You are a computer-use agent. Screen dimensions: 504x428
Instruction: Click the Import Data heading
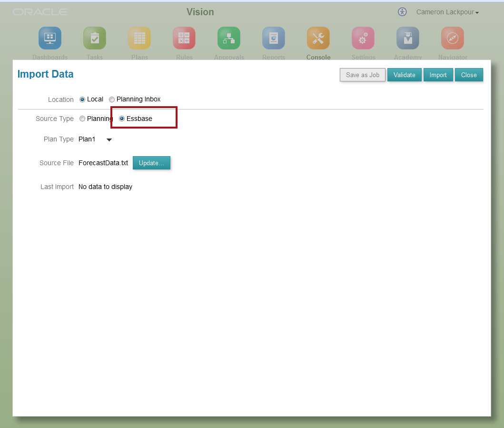45,74
